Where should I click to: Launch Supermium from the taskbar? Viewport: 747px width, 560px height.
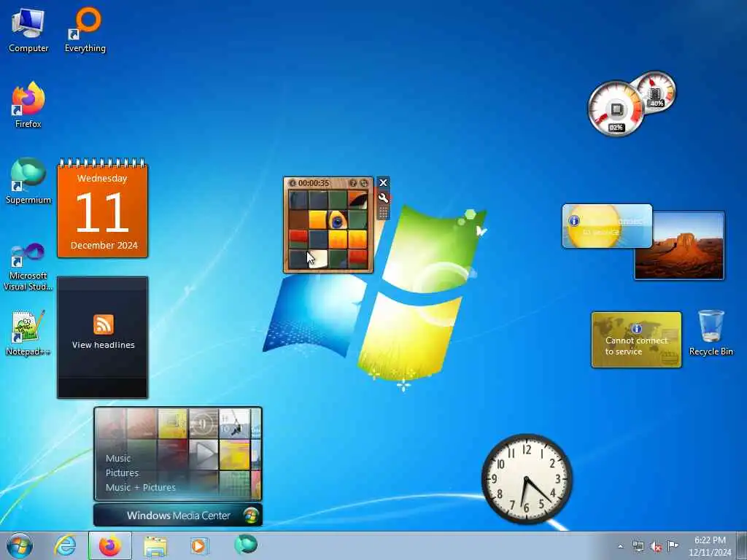(x=246, y=545)
